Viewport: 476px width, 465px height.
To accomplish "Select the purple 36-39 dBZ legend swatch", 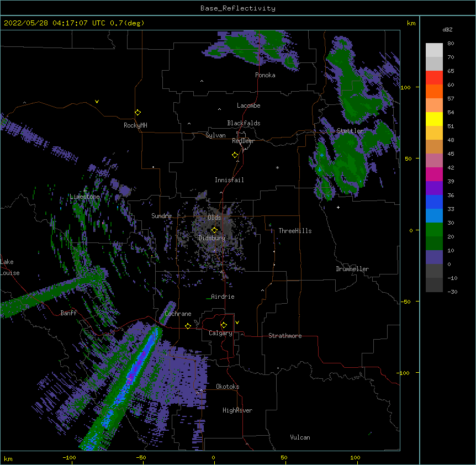I will pos(434,188).
